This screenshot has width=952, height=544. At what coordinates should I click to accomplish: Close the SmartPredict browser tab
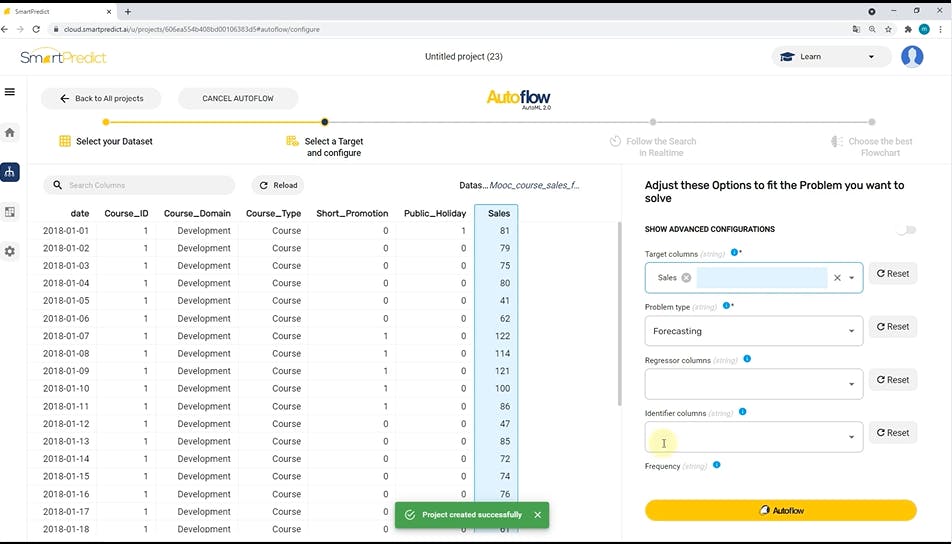109,12
